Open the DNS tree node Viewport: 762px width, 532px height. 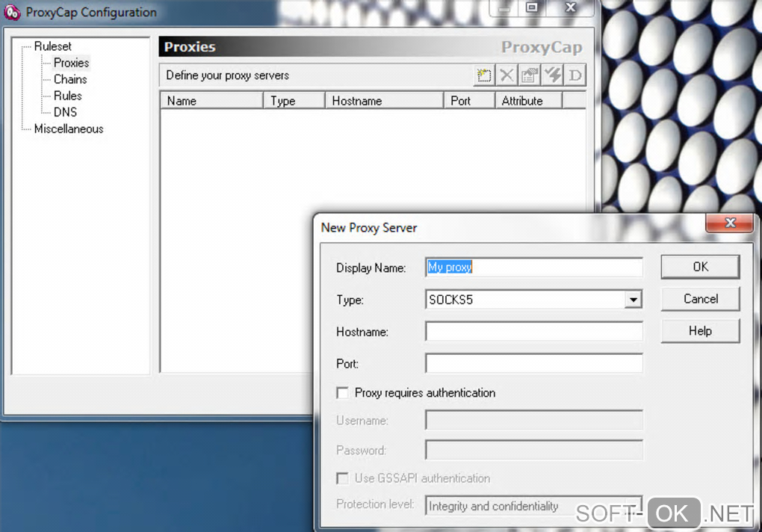[x=65, y=112]
